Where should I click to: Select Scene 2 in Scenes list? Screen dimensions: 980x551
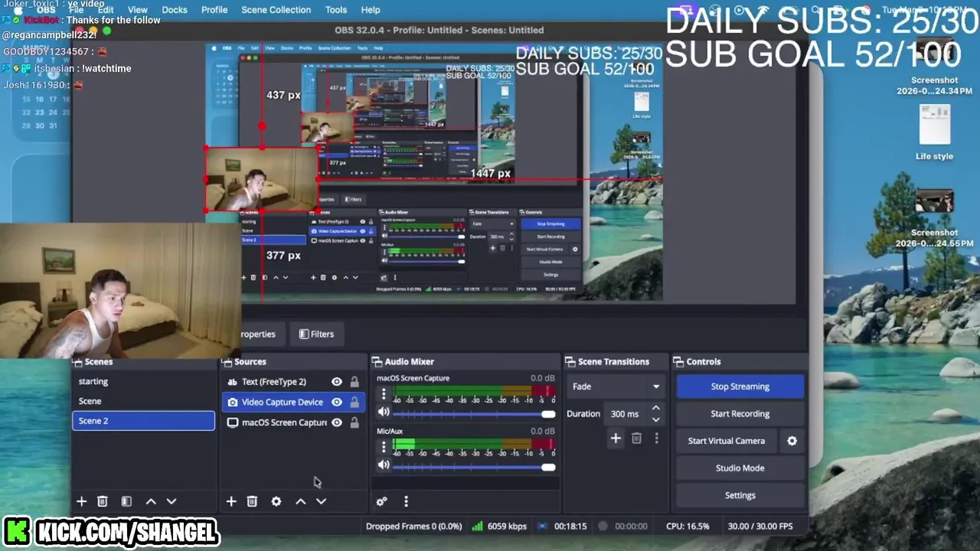(143, 421)
